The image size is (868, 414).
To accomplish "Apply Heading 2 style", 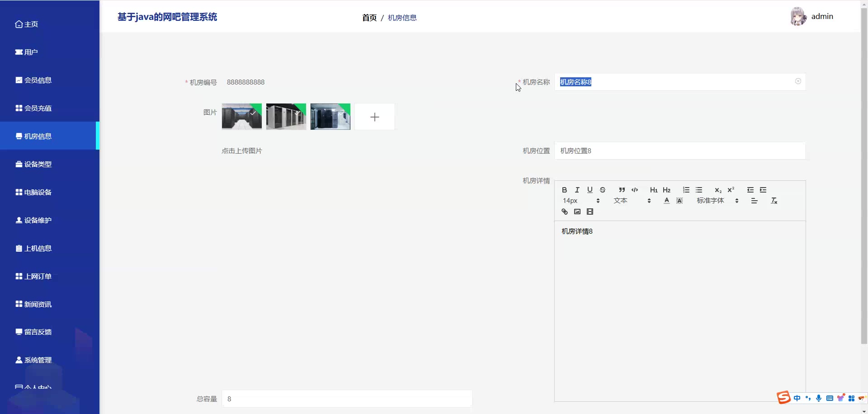I will [666, 190].
